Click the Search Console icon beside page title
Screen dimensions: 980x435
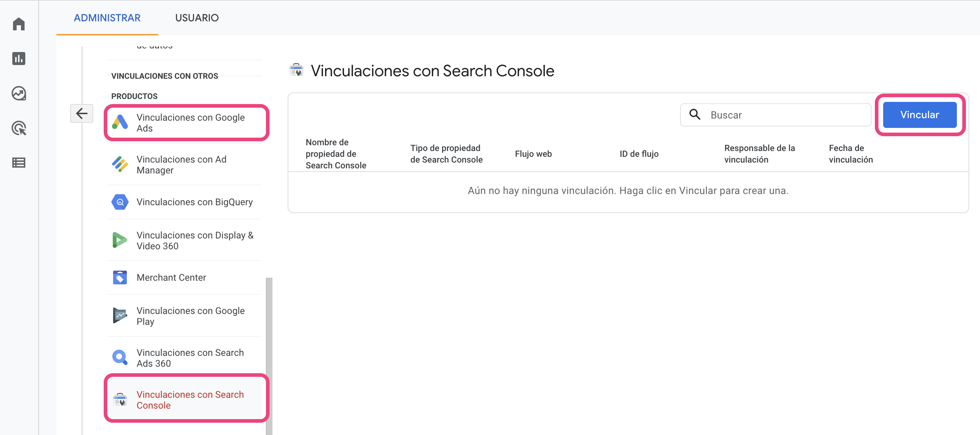point(296,70)
